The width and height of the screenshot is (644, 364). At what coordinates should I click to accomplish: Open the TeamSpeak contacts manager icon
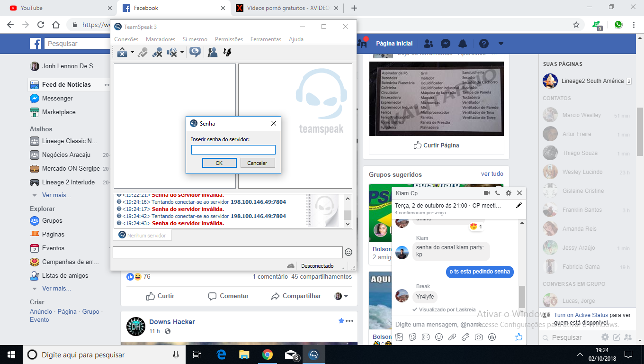[213, 52]
